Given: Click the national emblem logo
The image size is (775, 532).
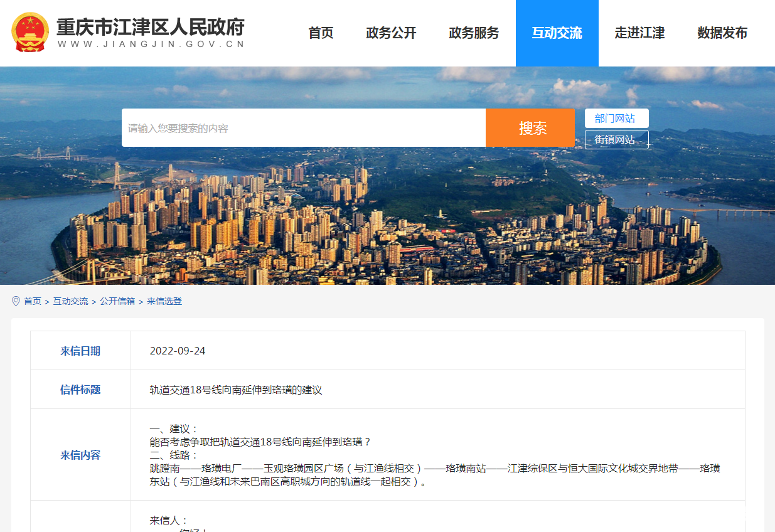Looking at the screenshot, I should [x=30, y=32].
